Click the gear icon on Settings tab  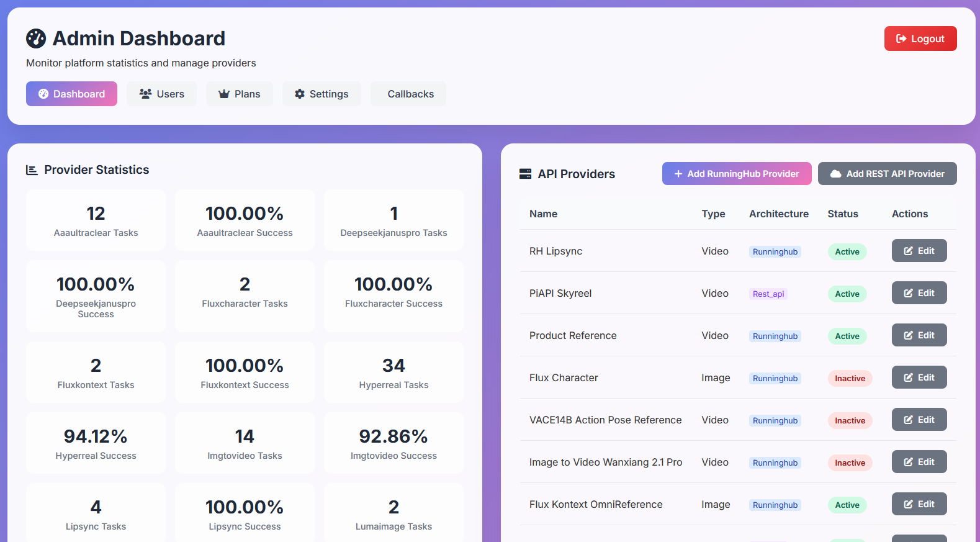tap(300, 94)
